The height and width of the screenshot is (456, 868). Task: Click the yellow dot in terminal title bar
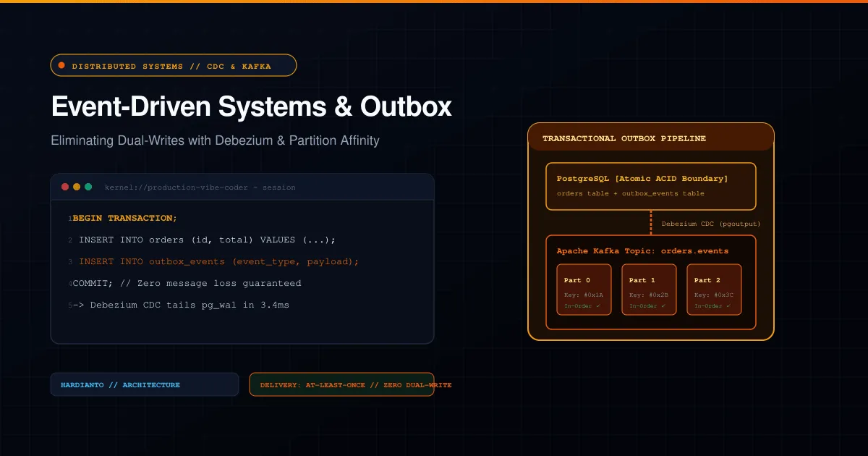(x=77, y=187)
